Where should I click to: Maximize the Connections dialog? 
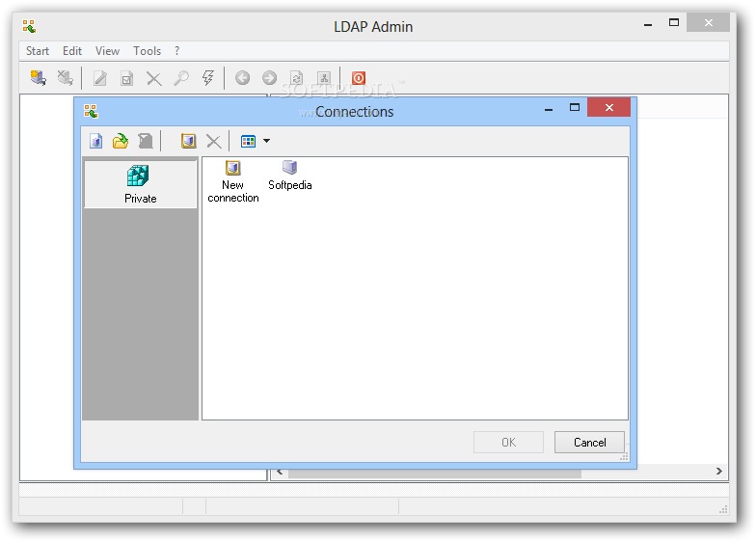click(575, 108)
